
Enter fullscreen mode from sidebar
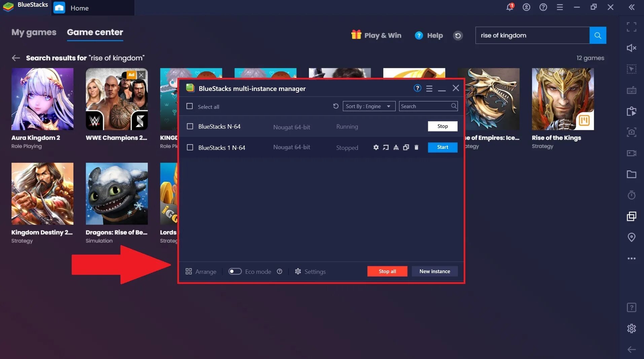tap(632, 27)
